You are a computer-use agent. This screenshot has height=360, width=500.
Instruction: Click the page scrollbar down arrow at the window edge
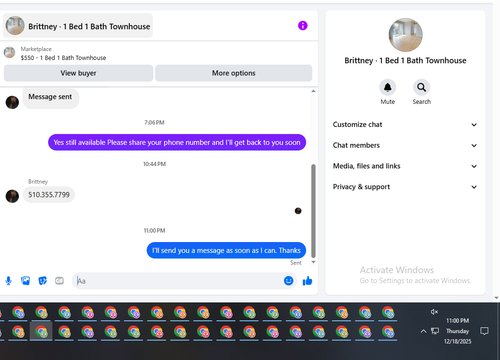pyautogui.click(x=496, y=298)
